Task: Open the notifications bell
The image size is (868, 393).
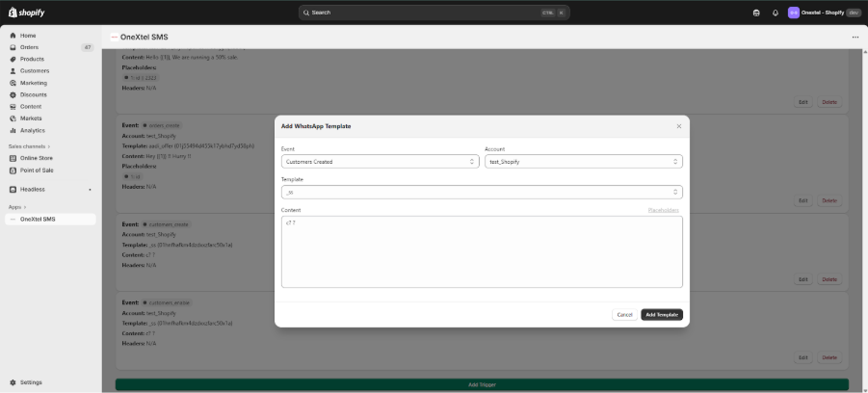Action: point(776,13)
